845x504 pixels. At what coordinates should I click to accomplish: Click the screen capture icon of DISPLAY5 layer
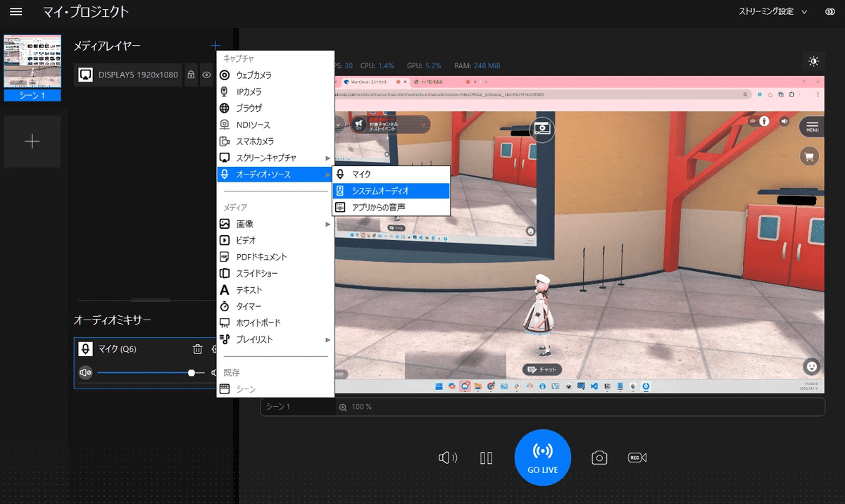coord(85,74)
